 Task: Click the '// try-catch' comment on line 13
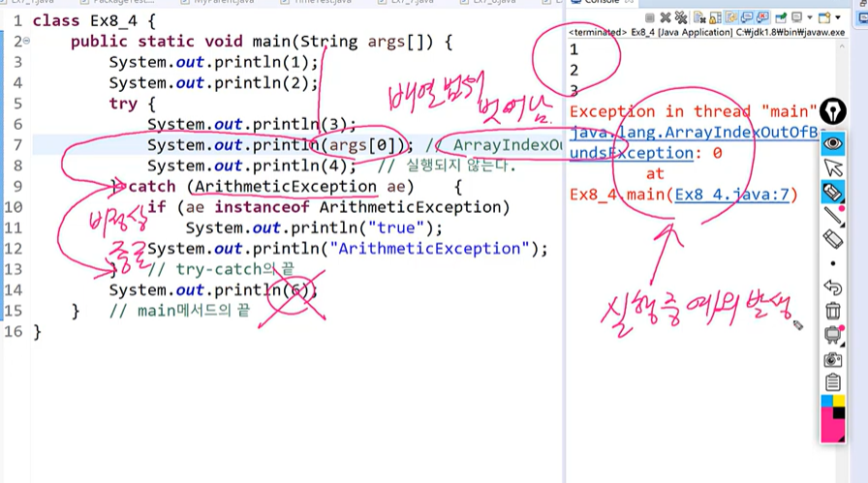[222, 269]
